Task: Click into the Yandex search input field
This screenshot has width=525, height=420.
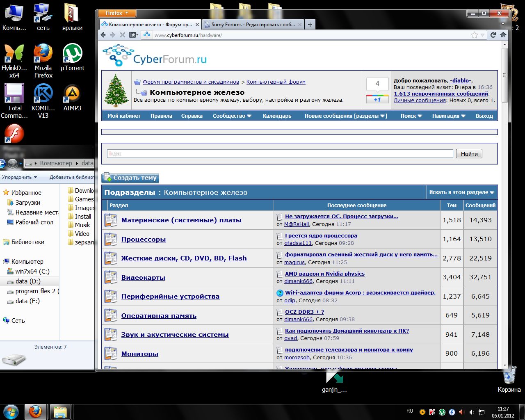Action: coord(280,154)
